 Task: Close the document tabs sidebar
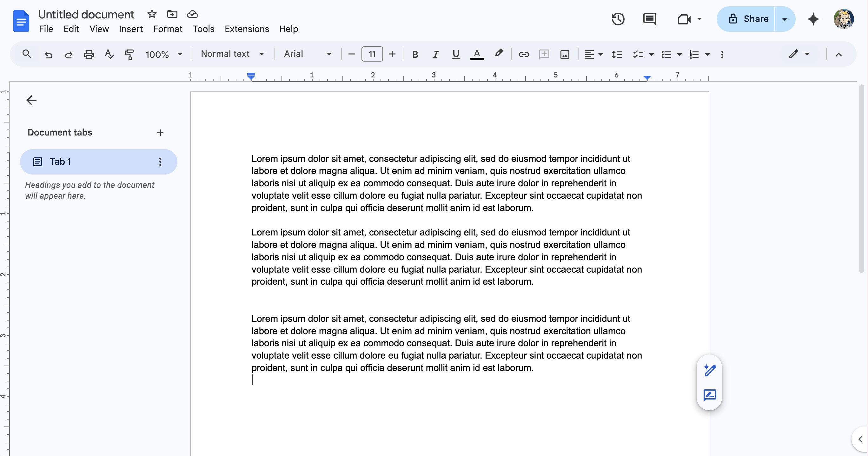pyautogui.click(x=31, y=100)
